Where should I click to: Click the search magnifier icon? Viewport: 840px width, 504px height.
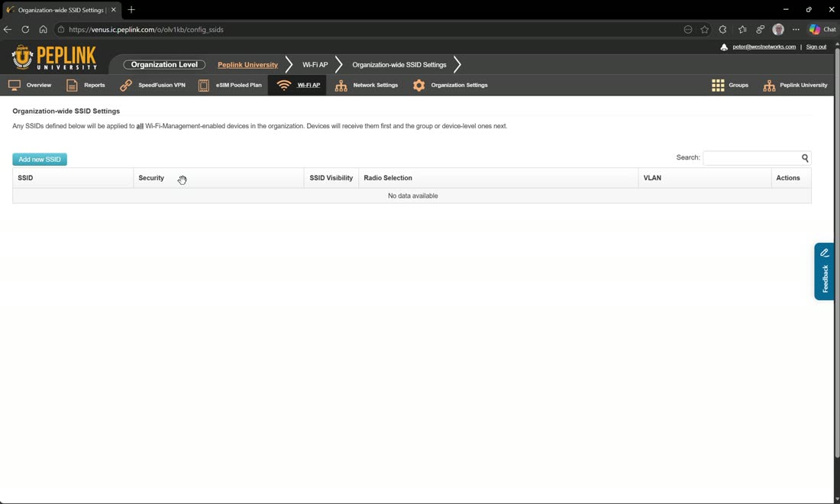pyautogui.click(x=805, y=158)
